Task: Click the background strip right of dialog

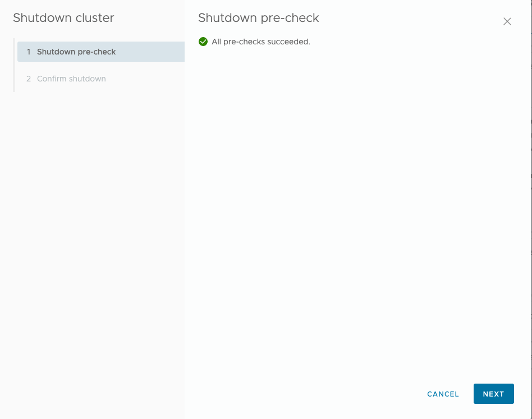Action: click(x=530, y=225)
